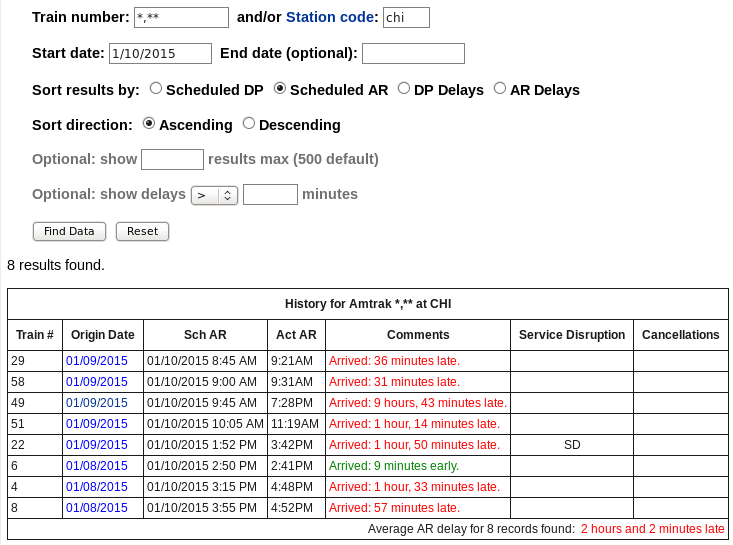Screen dimensions: 733x545
Task: Click train number 29 cell
Action: click(x=35, y=361)
